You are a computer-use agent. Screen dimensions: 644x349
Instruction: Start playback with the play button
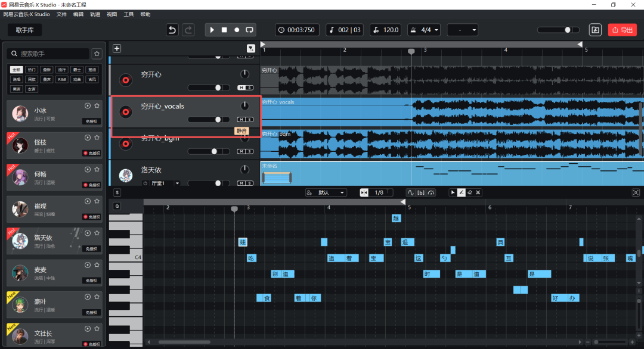(x=212, y=30)
